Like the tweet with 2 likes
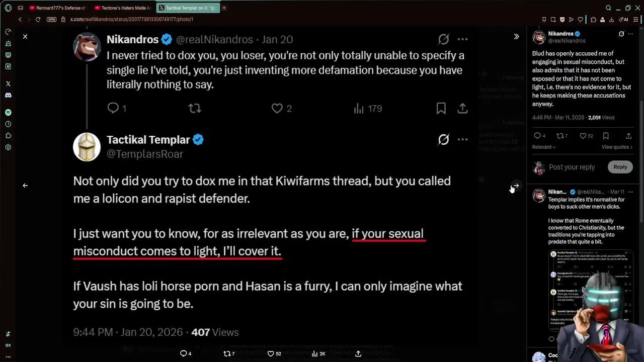The image size is (644, 362). tap(277, 108)
